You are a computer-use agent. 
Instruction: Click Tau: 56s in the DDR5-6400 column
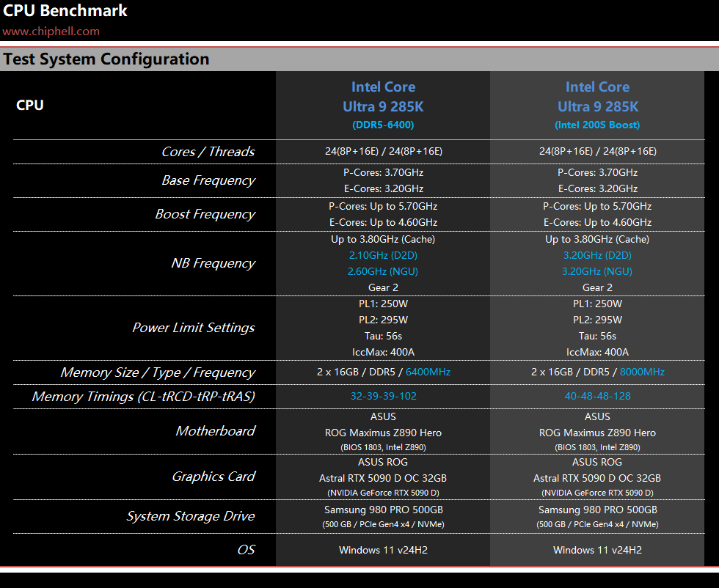(x=383, y=336)
